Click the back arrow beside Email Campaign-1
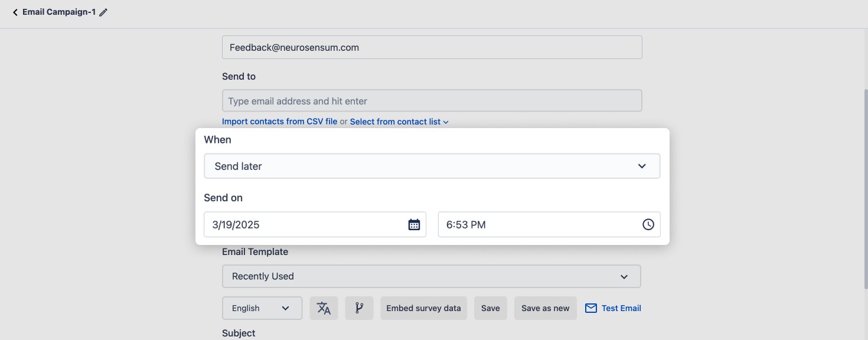This screenshot has height=340, width=868. (15, 12)
